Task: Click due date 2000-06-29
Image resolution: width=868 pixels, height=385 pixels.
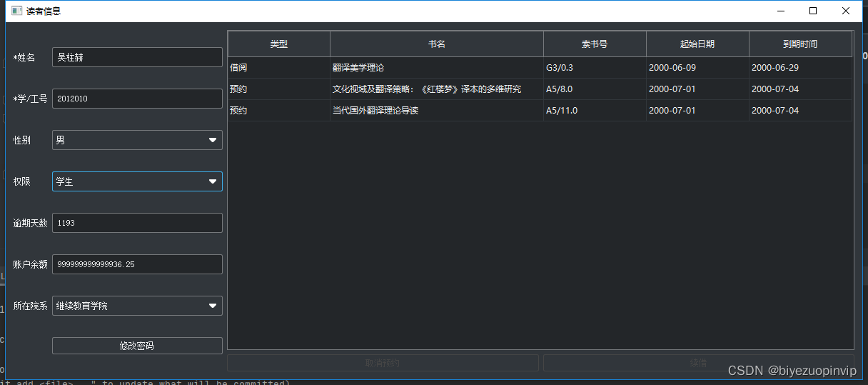Action: tap(800, 68)
